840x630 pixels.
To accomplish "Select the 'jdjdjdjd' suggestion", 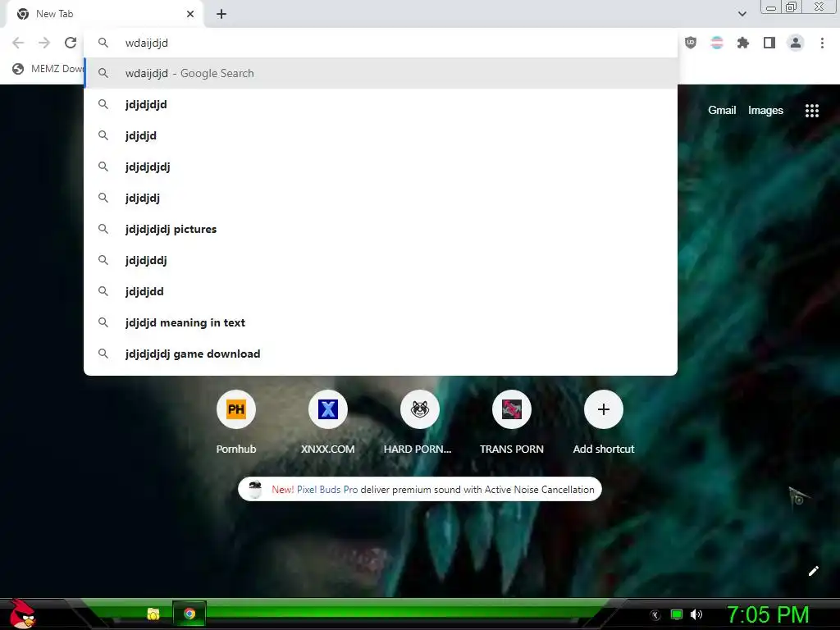I will click(381, 104).
